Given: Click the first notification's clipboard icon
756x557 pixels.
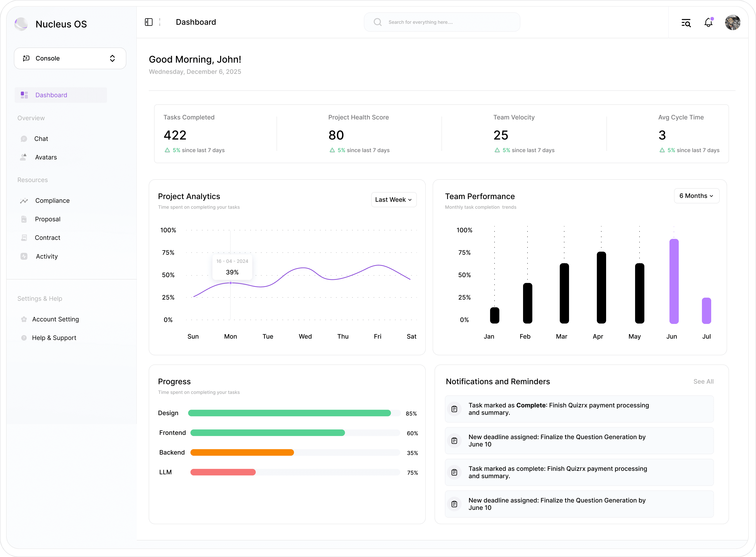Looking at the screenshot, I should 454,409.
